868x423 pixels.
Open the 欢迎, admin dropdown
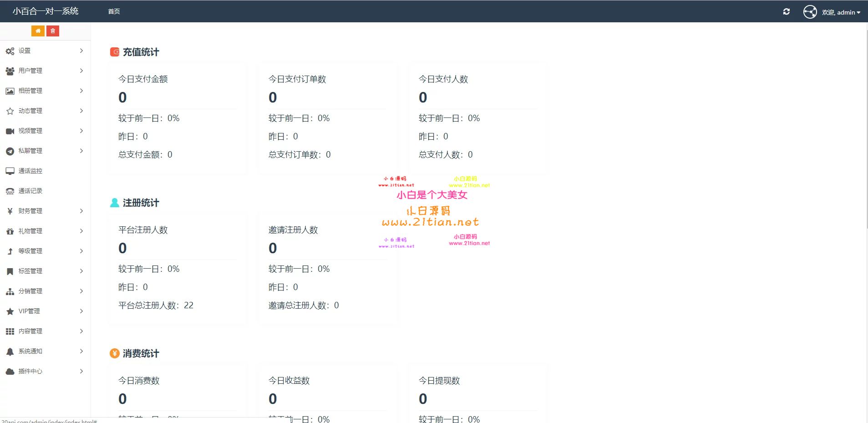pos(841,12)
